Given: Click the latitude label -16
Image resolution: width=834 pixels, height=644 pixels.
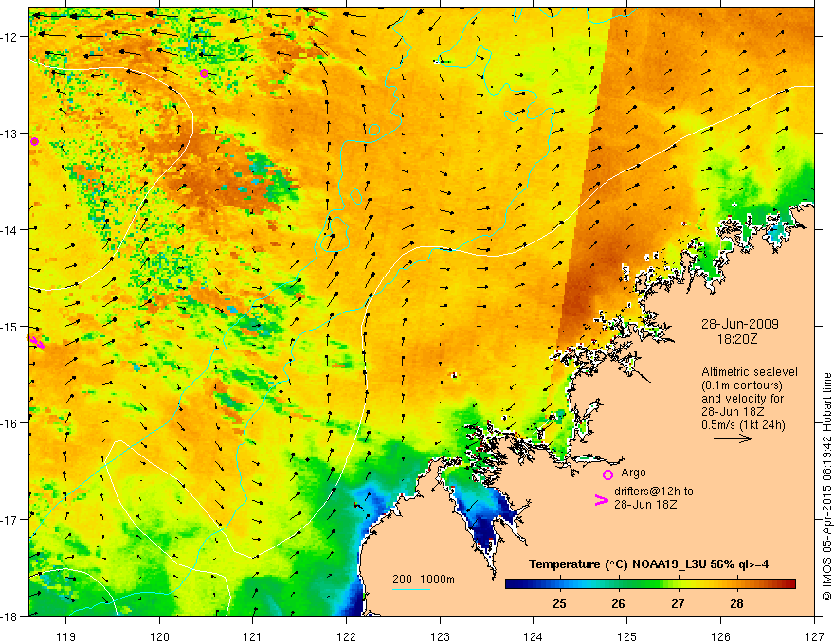Looking at the screenshot, I should click(9, 423).
